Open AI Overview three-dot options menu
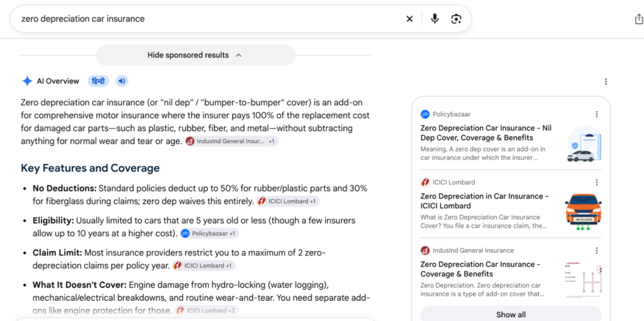The image size is (644, 321). [x=606, y=81]
